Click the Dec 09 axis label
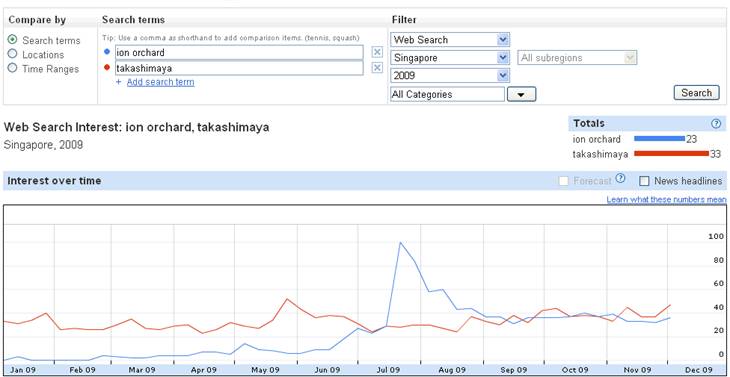Viewport: 730px width, 377px height. tap(699, 370)
